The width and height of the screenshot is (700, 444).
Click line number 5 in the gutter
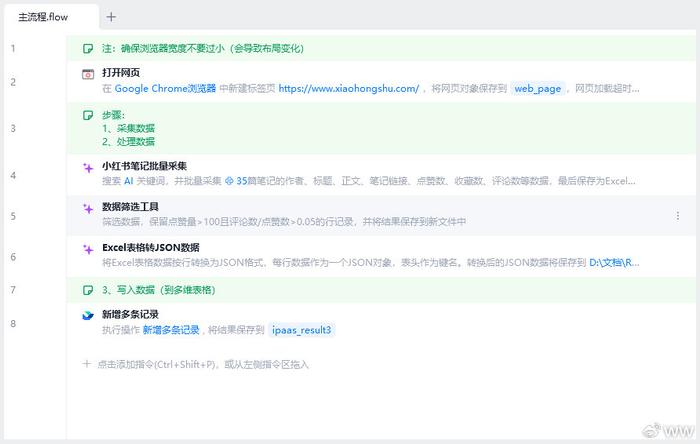13,216
